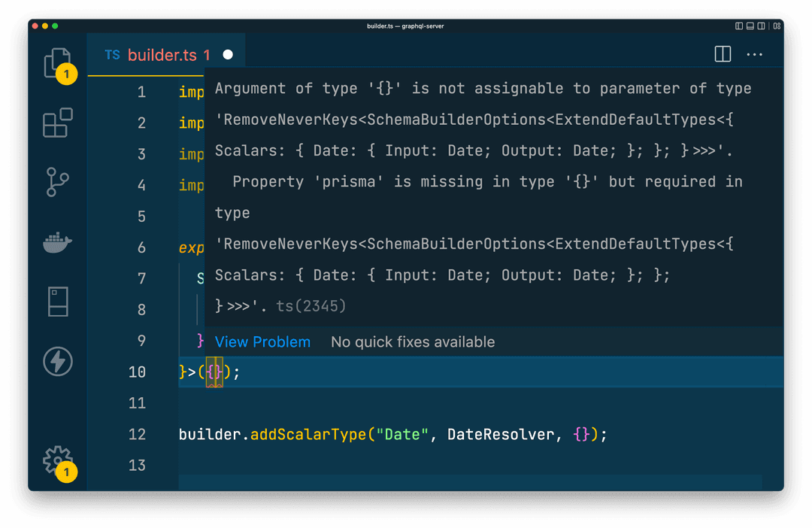Toggle the bottom Panel visibility
Viewport: 812px width, 528px height.
[750, 26]
